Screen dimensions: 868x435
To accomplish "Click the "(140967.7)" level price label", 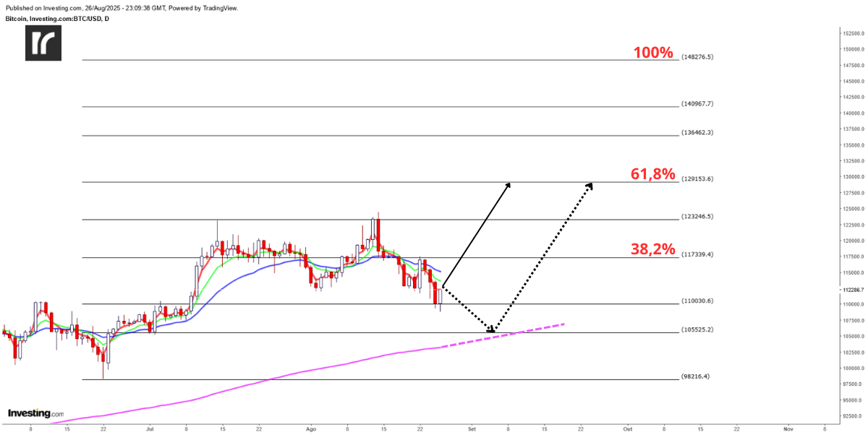I will [x=697, y=104].
